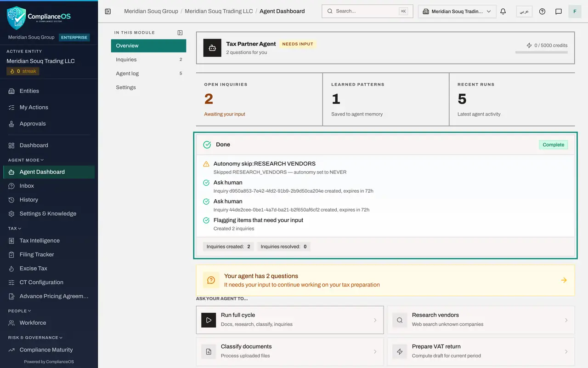This screenshot has height=368, width=588.
Task: Open the Meridian Souq Trading entity dropdown
Action: [x=457, y=11]
